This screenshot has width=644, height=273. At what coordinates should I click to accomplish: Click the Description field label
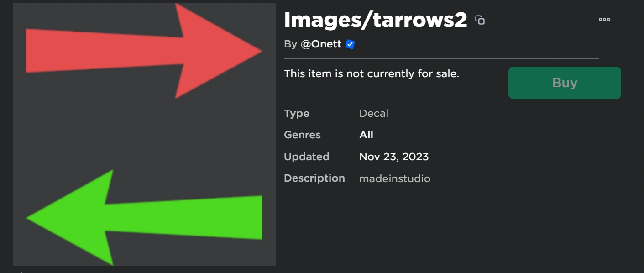(314, 178)
